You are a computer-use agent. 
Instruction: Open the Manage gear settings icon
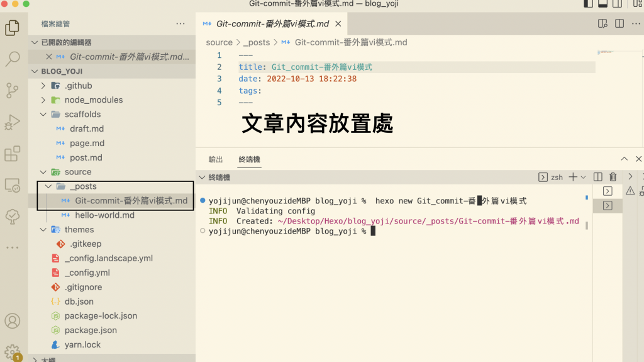(x=13, y=352)
